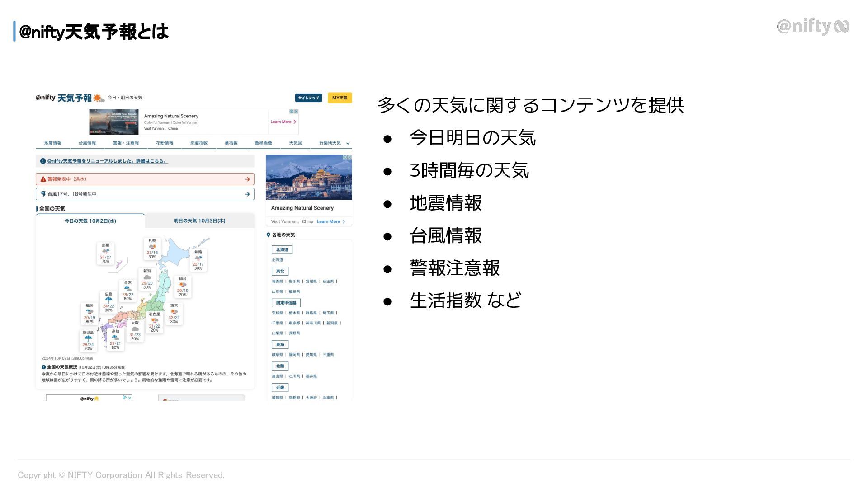Expand the navigation menu chevron after 行楽地天気
The image size is (868, 488).
(x=348, y=144)
